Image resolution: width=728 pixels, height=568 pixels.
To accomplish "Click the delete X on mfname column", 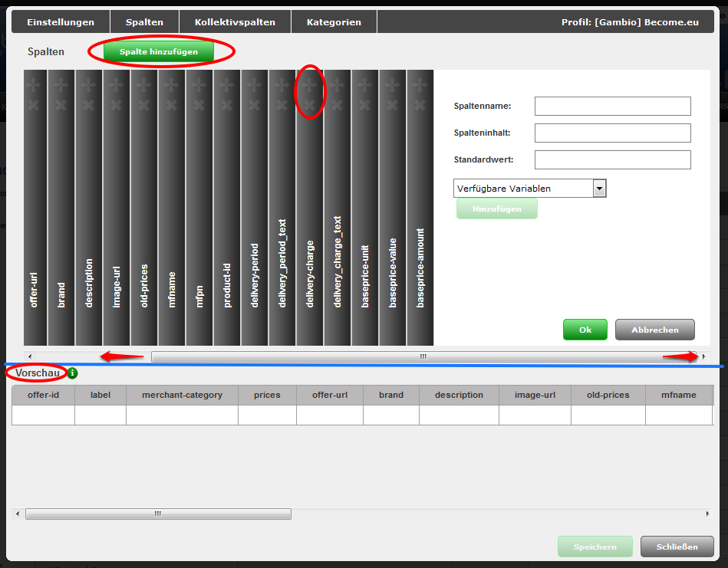I will click(172, 103).
